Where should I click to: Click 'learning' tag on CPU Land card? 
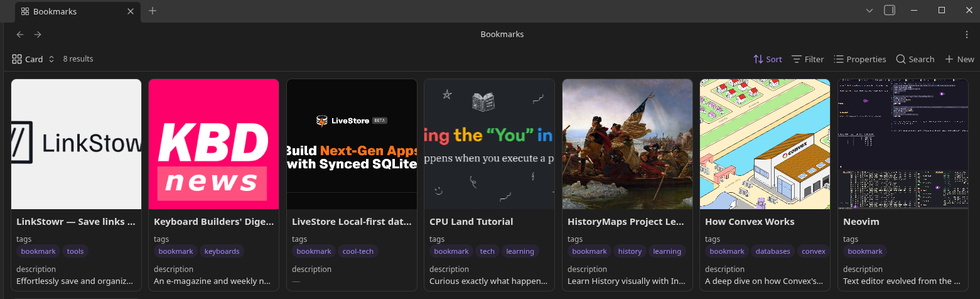[520, 251]
